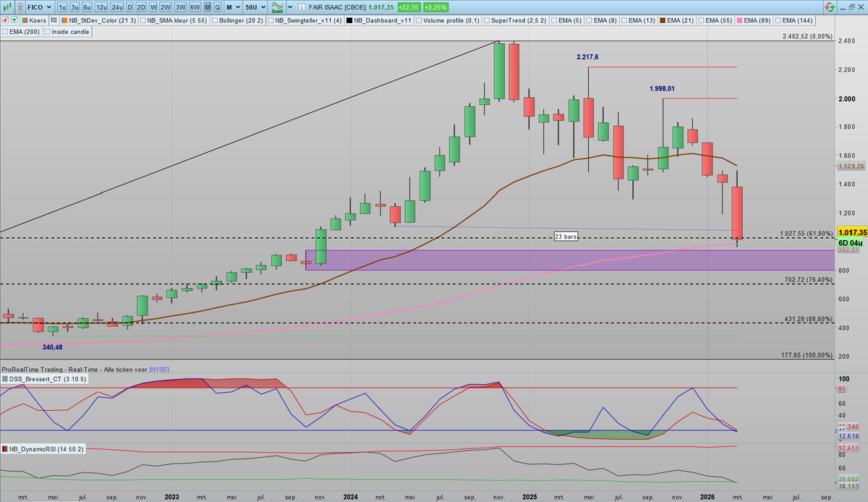
Task: Enable the EMA (55) checkbox
Action: 701,20
